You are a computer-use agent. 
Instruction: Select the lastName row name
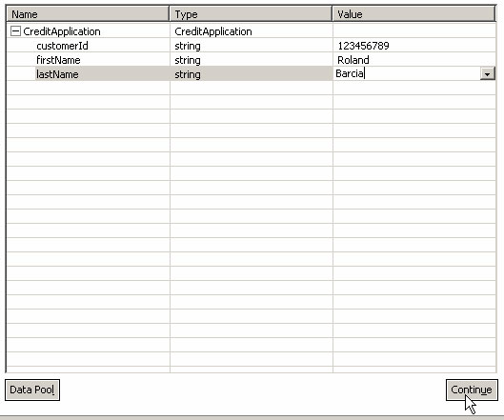pyautogui.click(x=57, y=74)
